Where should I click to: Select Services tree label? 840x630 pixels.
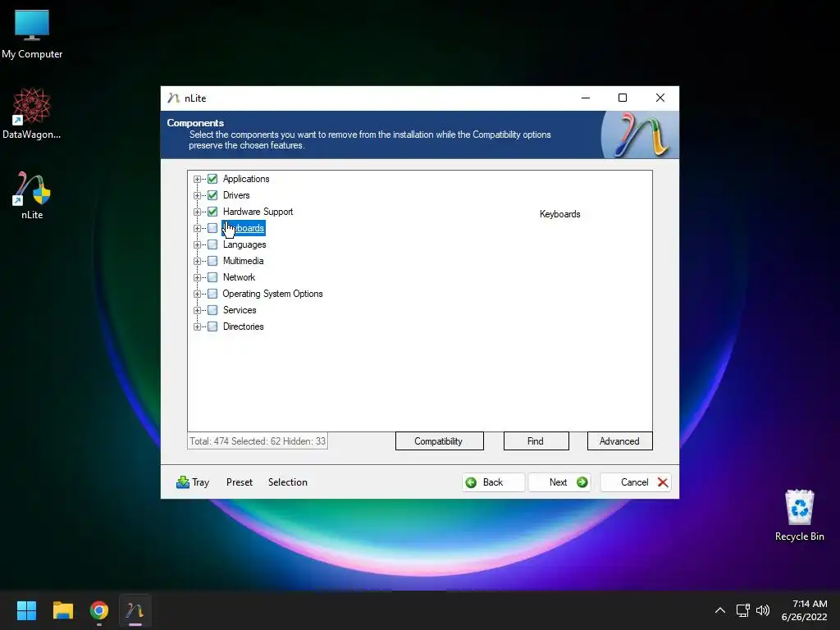pyautogui.click(x=240, y=310)
